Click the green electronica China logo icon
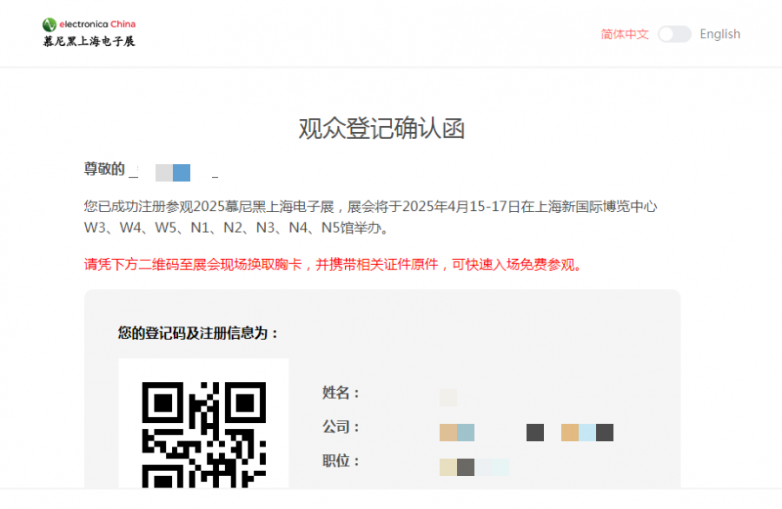Viewport: 782px width, 509px height. tap(50, 24)
